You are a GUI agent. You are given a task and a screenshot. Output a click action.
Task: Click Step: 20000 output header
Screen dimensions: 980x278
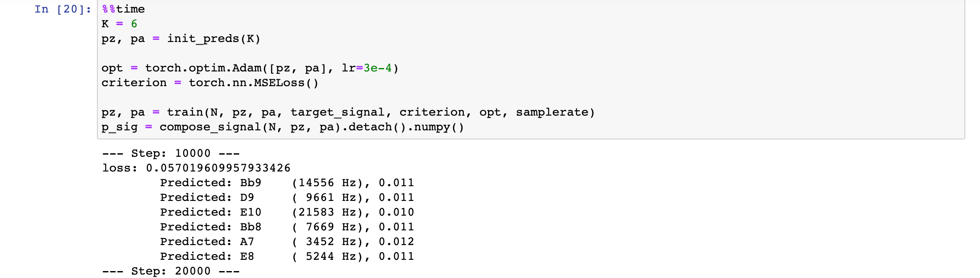(171, 271)
